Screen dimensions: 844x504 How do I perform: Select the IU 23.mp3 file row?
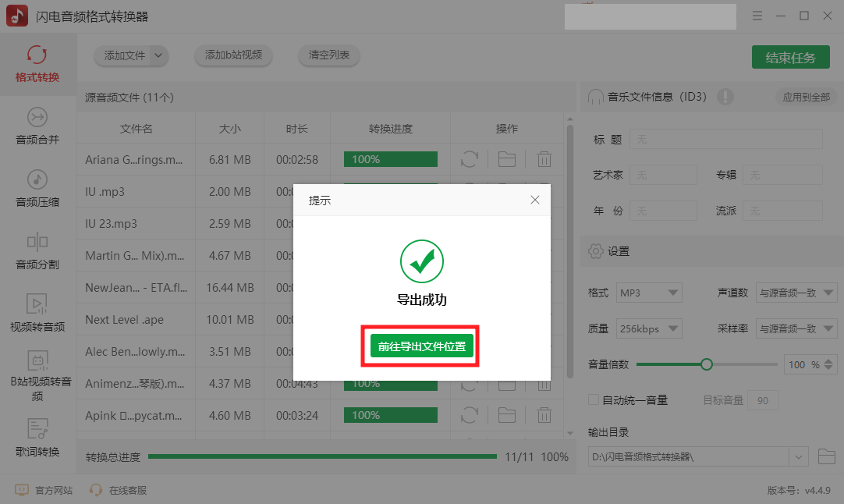[185, 223]
